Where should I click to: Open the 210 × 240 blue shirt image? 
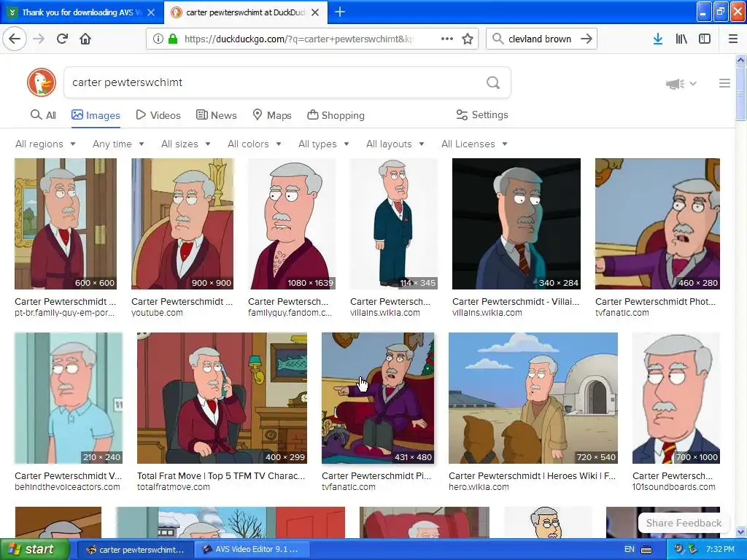[x=69, y=398]
